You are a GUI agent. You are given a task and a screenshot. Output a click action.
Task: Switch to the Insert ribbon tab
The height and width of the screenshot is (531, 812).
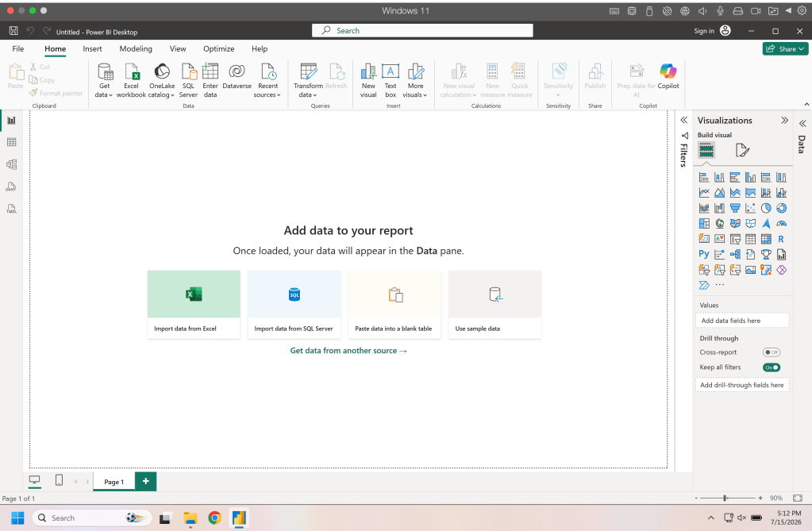tap(92, 48)
